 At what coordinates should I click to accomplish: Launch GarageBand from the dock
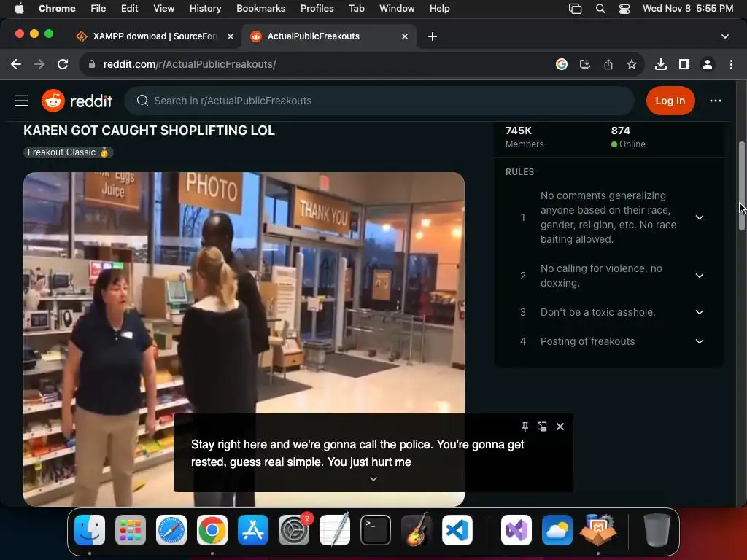coord(417,530)
